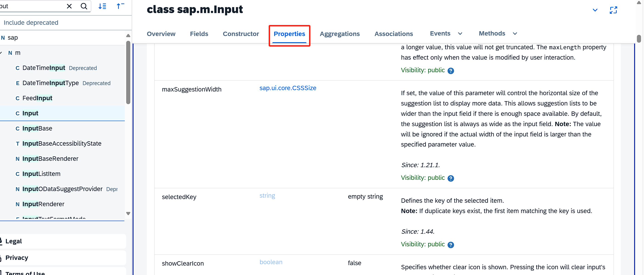Toggle full screen mode icon
This screenshot has height=275, width=644.
click(x=613, y=10)
